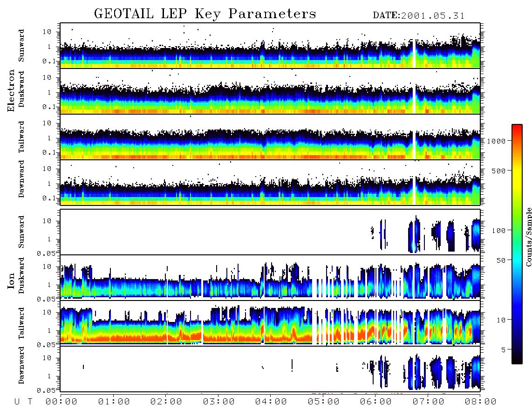Click the color bar '10' tick label

[501, 320]
